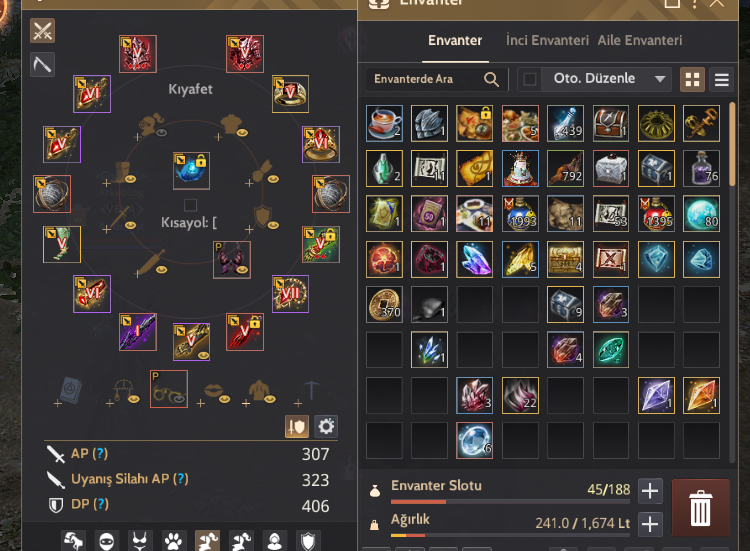
Task: Click the magnifier search icon
Action: [491, 79]
